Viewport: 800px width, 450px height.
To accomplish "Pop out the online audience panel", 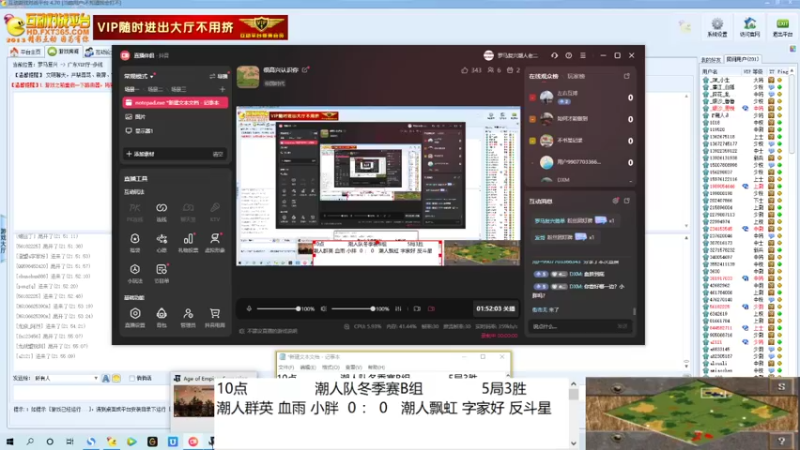I will 627,76.
